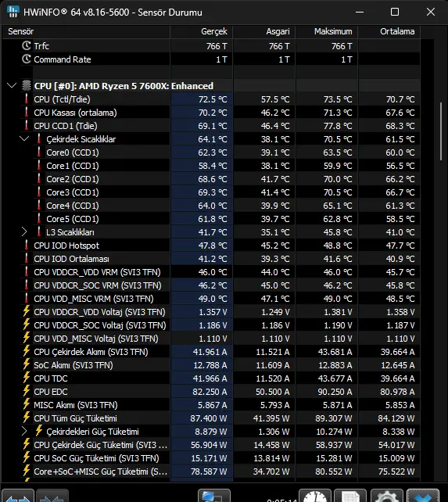Viewport: 448px width, 502px height.
Task: Click the lightning icon of CPU TDC
Action: [27, 378]
